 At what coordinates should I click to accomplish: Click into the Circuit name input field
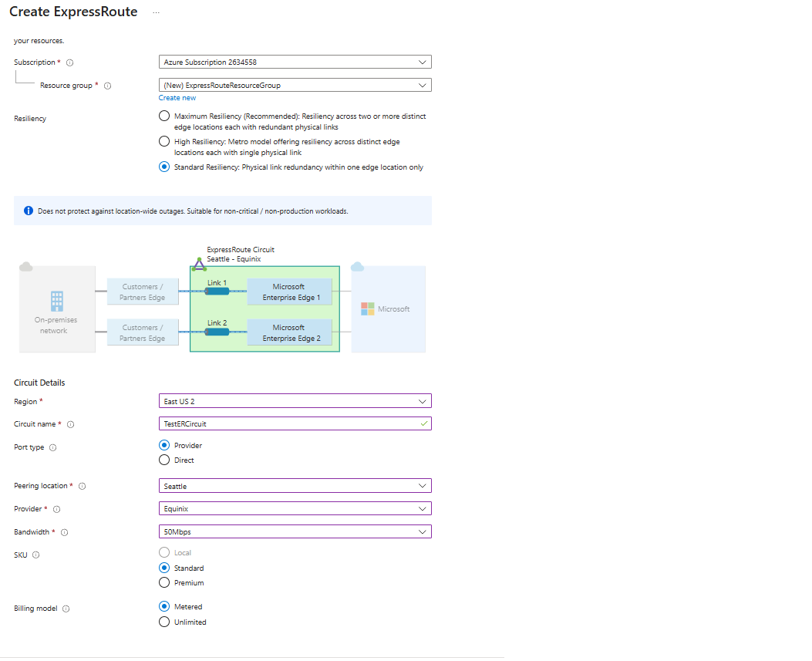(295, 423)
